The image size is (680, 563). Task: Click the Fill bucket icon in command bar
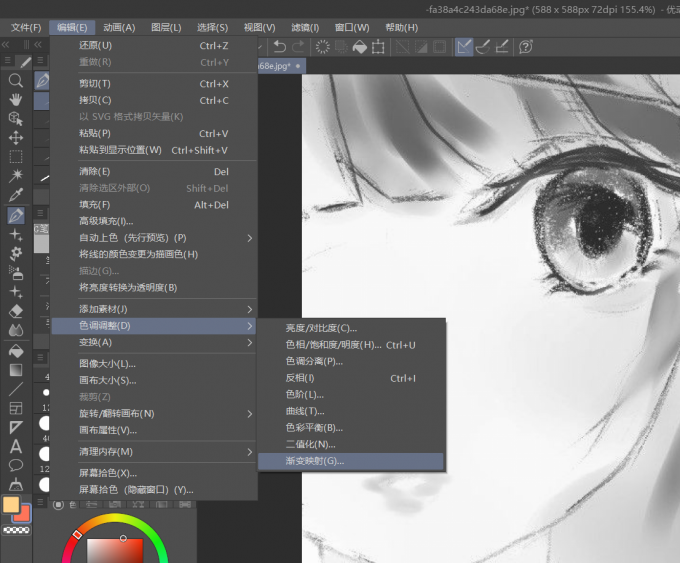point(360,46)
